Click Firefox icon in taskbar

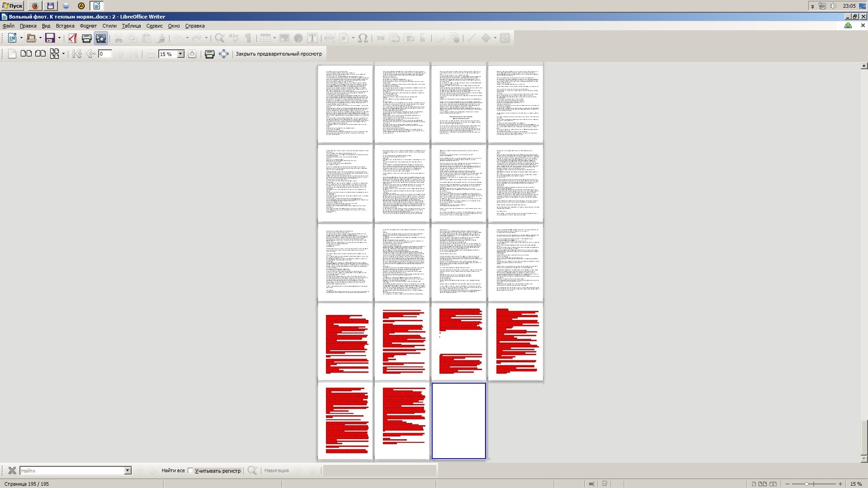pos(35,5)
